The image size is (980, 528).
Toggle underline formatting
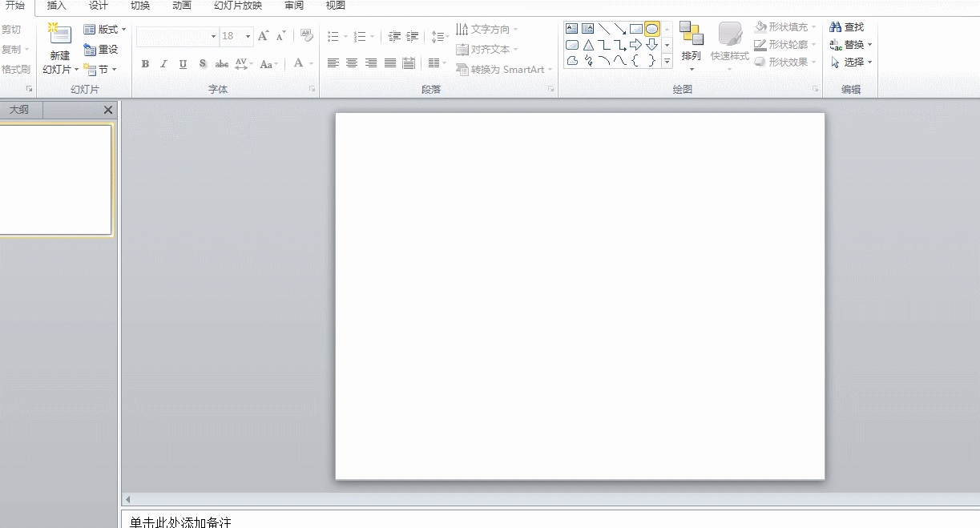(x=183, y=64)
